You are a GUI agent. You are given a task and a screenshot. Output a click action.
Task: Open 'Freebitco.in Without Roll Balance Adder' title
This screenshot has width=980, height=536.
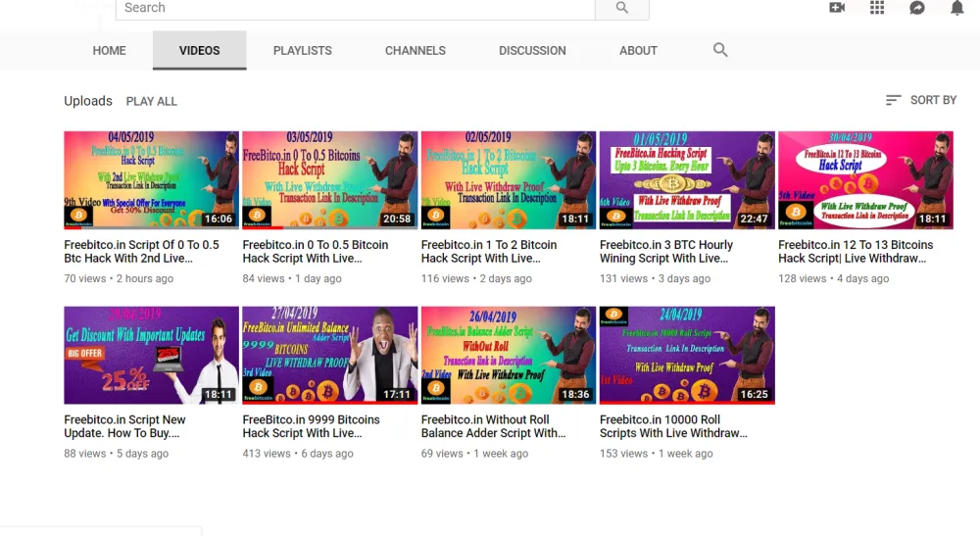pos(493,426)
